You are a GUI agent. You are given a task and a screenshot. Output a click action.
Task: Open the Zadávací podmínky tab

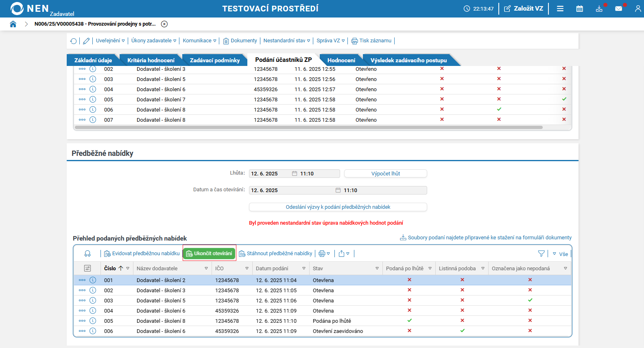click(x=214, y=60)
